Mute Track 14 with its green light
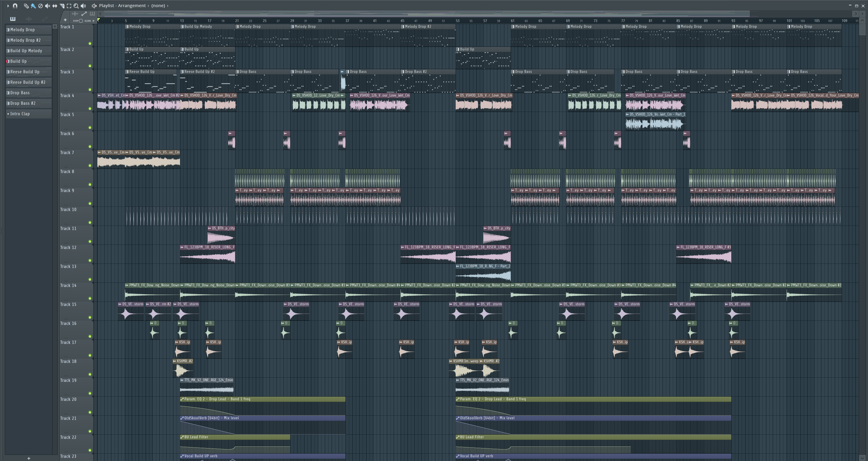Image resolution: width=868 pixels, height=461 pixels. click(x=90, y=298)
